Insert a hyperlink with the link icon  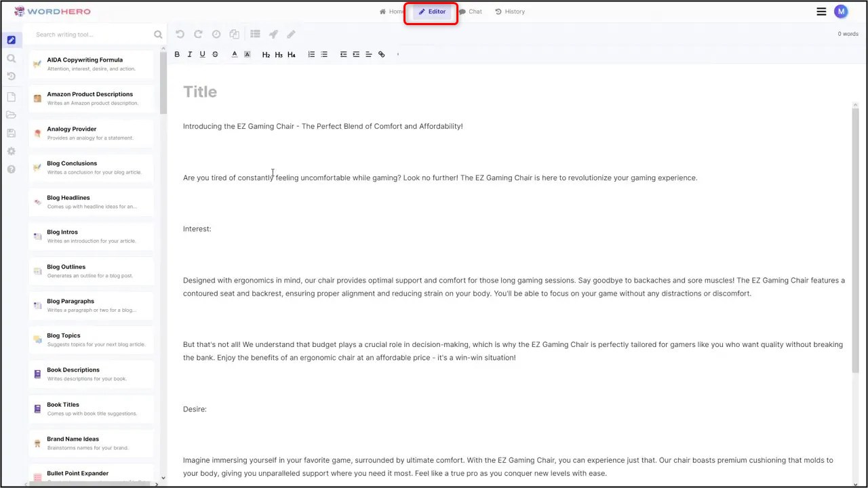(381, 54)
